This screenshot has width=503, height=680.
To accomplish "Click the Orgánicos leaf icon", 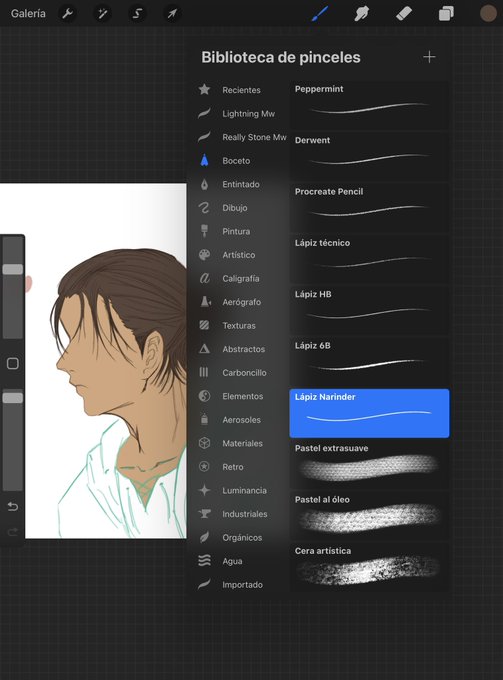I will pos(204,537).
